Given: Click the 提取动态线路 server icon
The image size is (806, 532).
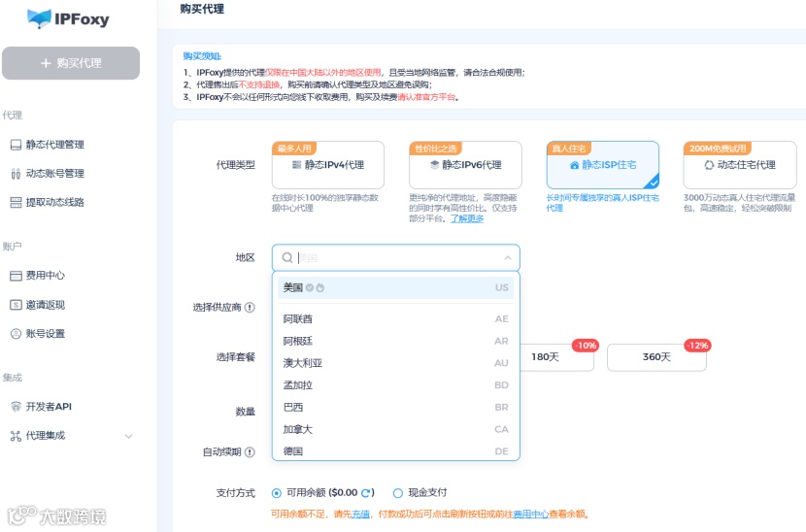Looking at the screenshot, I should [16, 203].
